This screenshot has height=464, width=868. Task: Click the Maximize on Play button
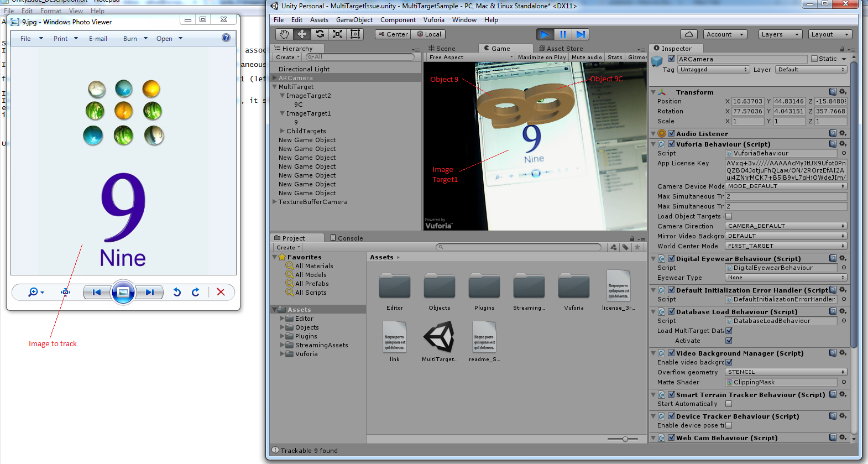pyautogui.click(x=541, y=58)
